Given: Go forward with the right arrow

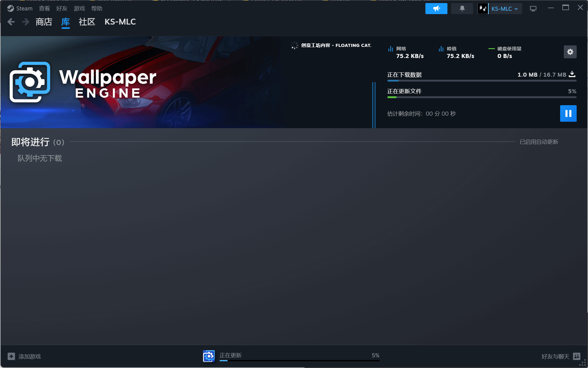Looking at the screenshot, I should point(26,22).
